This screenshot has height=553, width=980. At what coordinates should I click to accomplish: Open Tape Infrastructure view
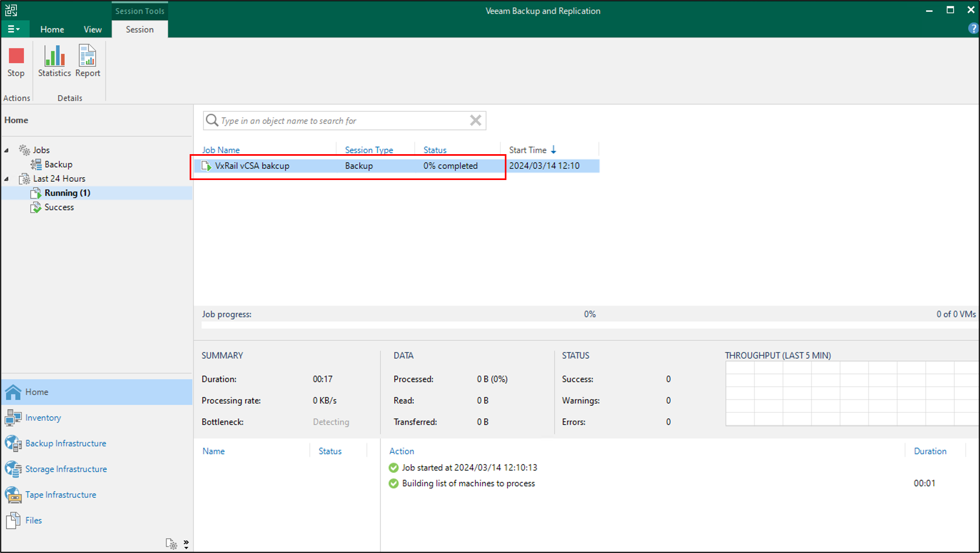point(96,495)
